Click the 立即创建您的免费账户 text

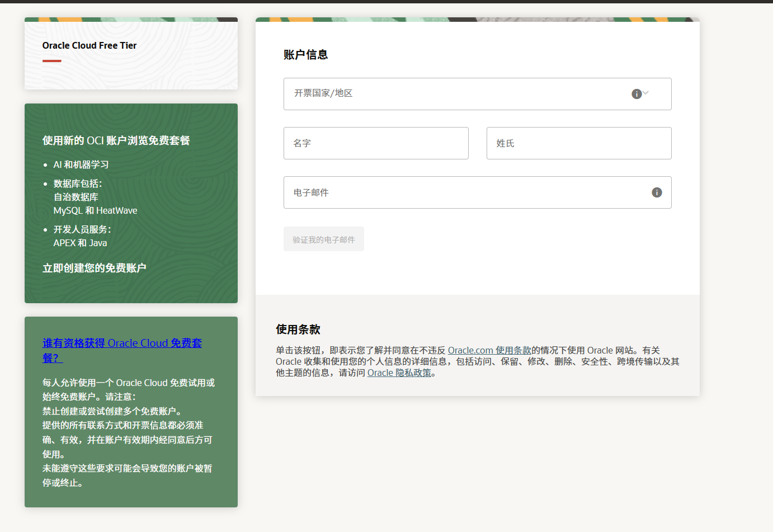(95, 268)
